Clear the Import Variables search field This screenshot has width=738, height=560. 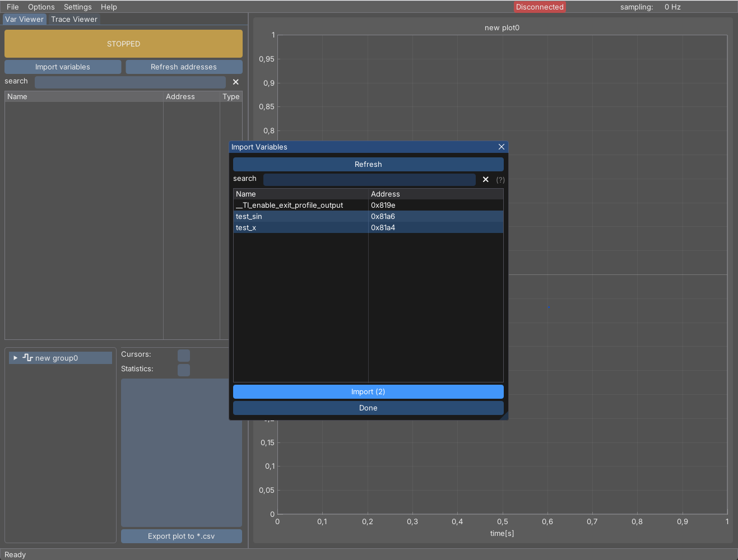pyautogui.click(x=485, y=180)
